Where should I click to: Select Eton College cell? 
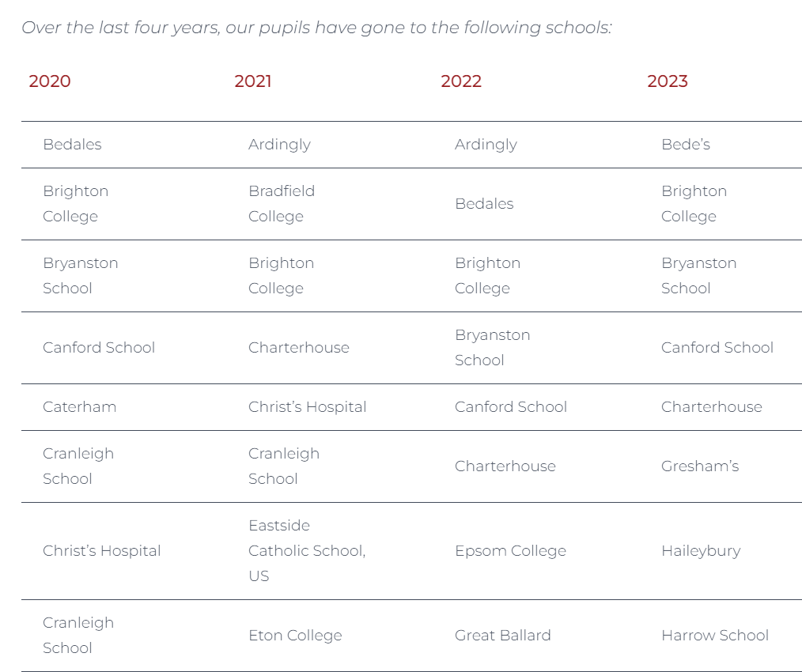[295, 635]
